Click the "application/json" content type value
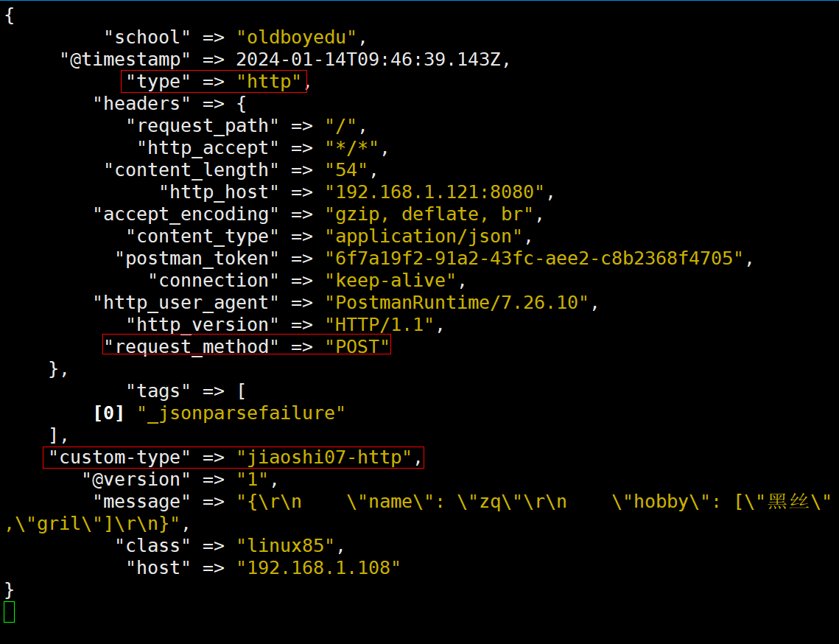Screen dimensions: 839x644 click(424, 237)
